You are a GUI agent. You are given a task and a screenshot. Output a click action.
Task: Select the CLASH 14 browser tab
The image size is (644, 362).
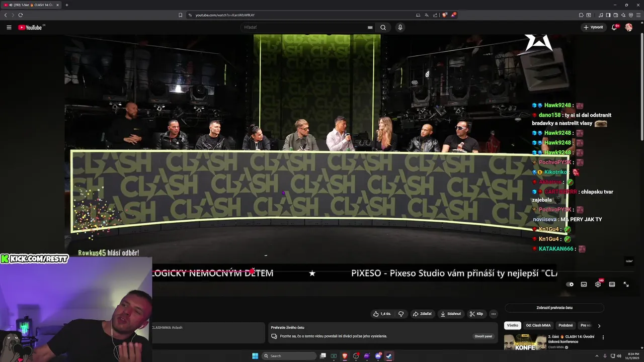[31, 5]
